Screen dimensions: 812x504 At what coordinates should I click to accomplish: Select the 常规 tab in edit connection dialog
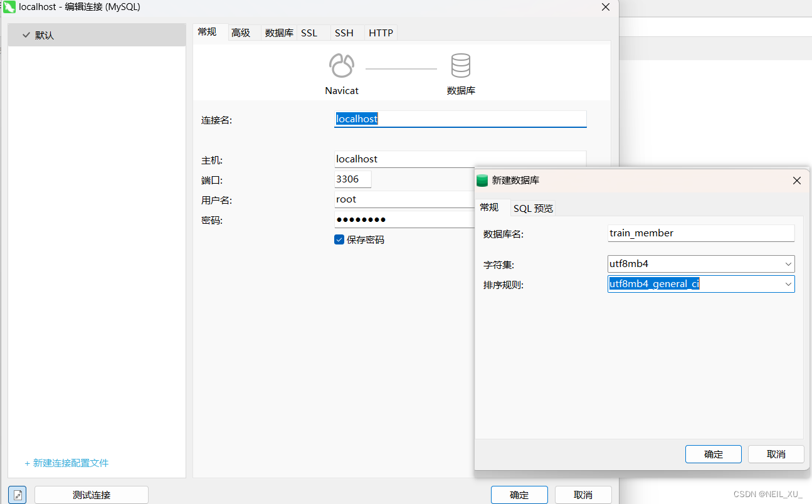click(x=208, y=32)
